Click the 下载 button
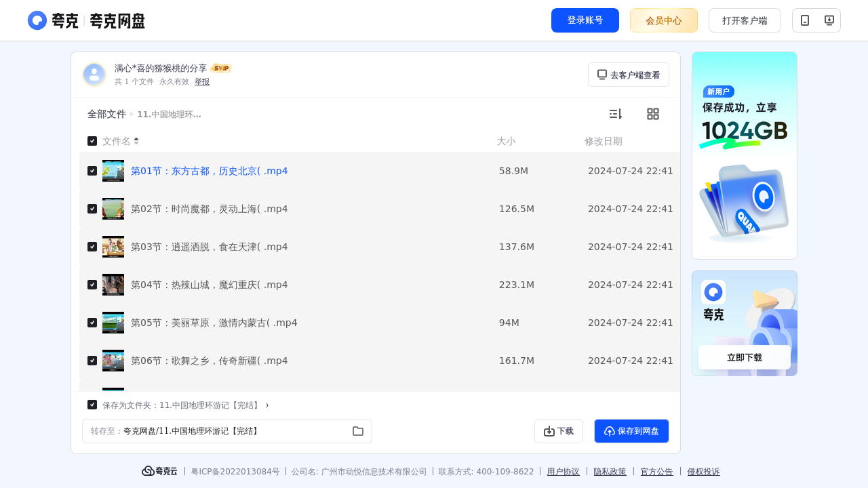 [x=559, y=431]
